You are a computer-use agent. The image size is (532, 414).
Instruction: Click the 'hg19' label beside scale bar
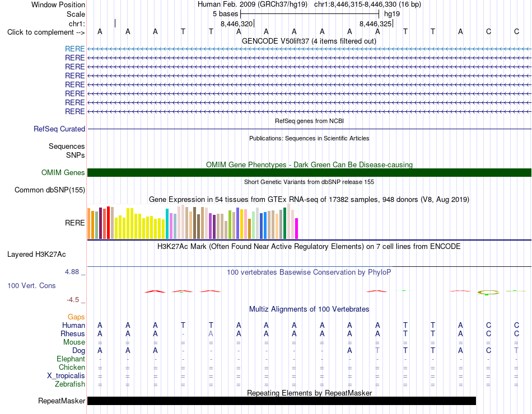[x=392, y=14]
